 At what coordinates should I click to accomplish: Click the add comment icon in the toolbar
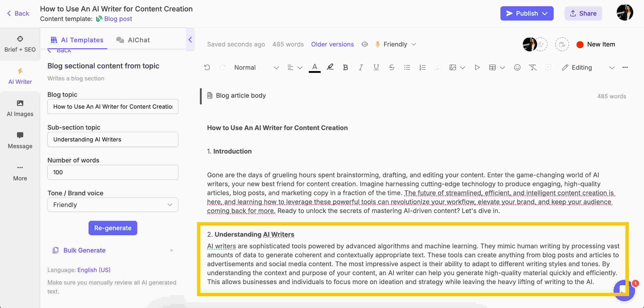(x=548, y=68)
